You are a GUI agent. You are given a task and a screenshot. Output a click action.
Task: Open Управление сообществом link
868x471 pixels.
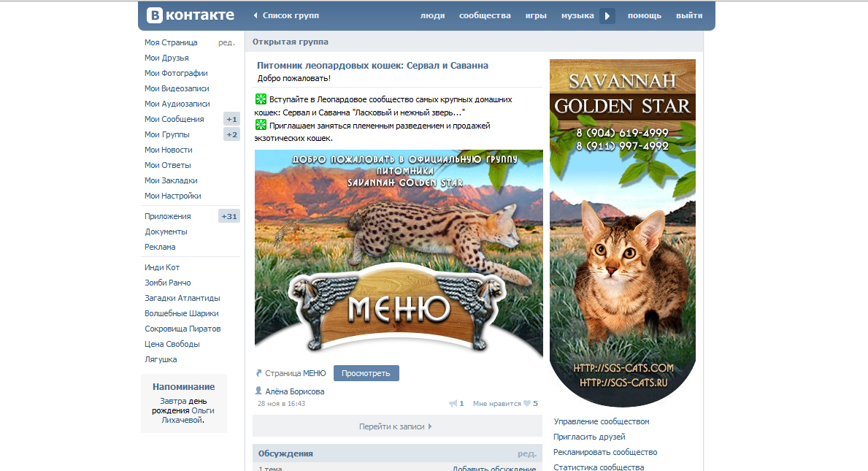tap(602, 421)
